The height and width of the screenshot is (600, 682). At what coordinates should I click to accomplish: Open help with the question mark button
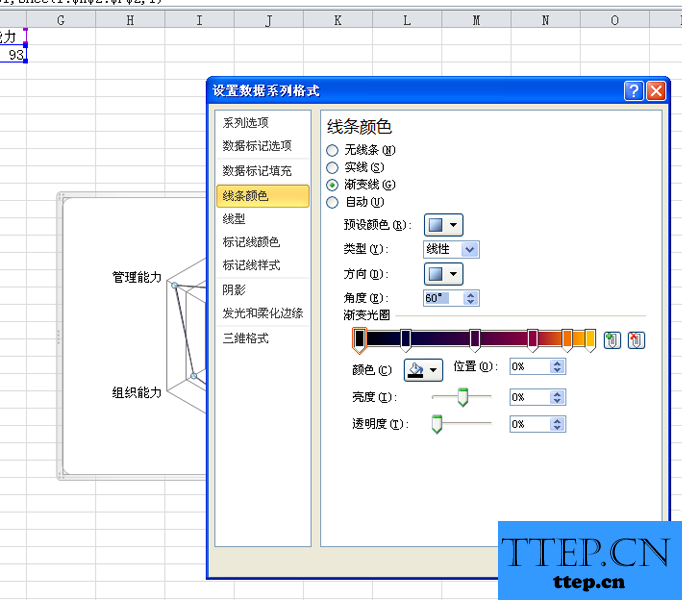point(634,91)
